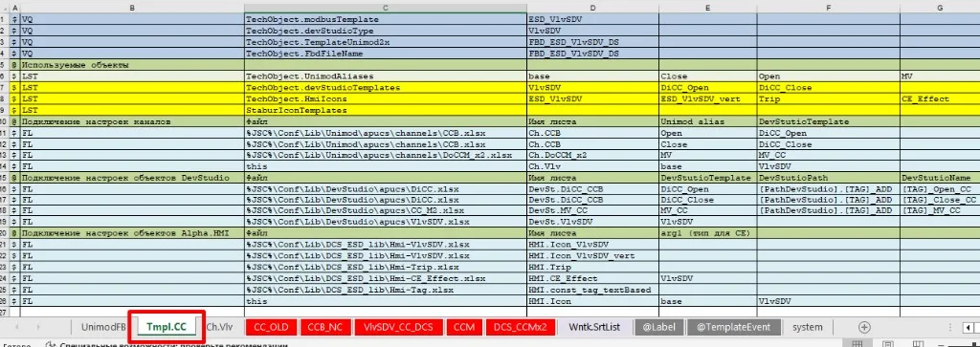The height and width of the screenshot is (347, 980).
Task: Click cell CE_Effect in row 8
Action: pyautogui.click(x=940, y=98)
